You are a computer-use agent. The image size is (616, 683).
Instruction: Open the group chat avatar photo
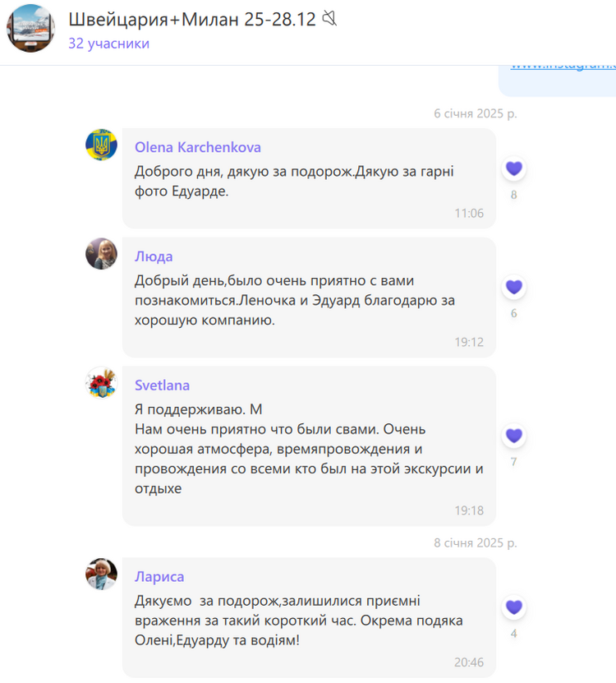tap(30, 28)
